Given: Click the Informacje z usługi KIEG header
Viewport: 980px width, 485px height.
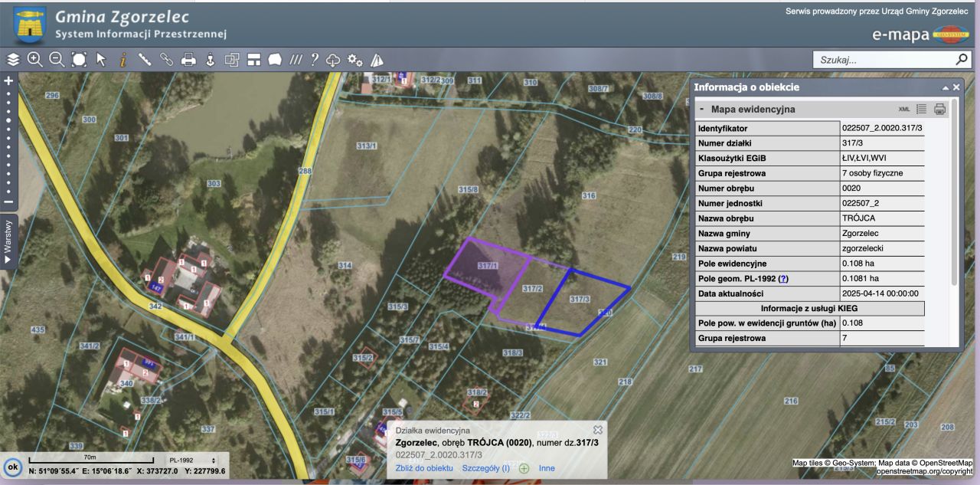Looking at the screenshot, I should pyautogui.click(x=809, y=308).
